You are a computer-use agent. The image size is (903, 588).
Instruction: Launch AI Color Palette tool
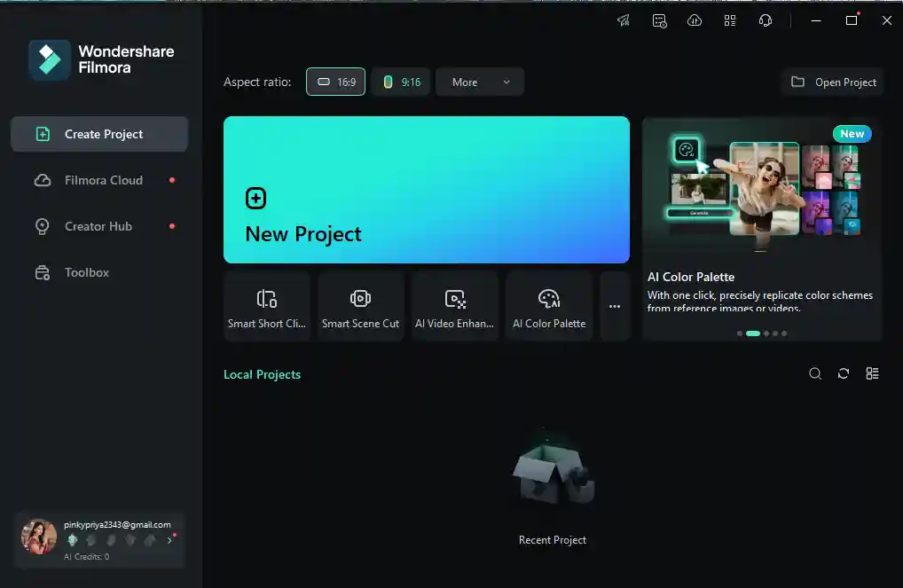coord(549,306)
